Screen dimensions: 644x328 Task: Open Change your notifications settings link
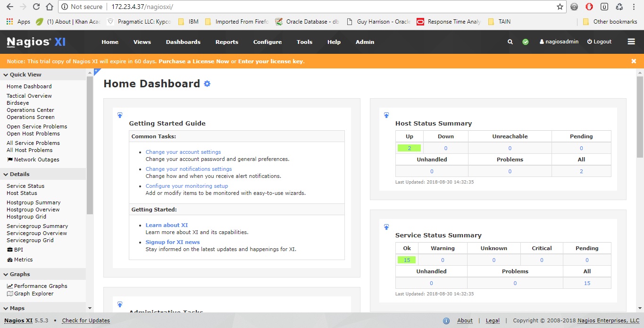[x=189, y=169]
